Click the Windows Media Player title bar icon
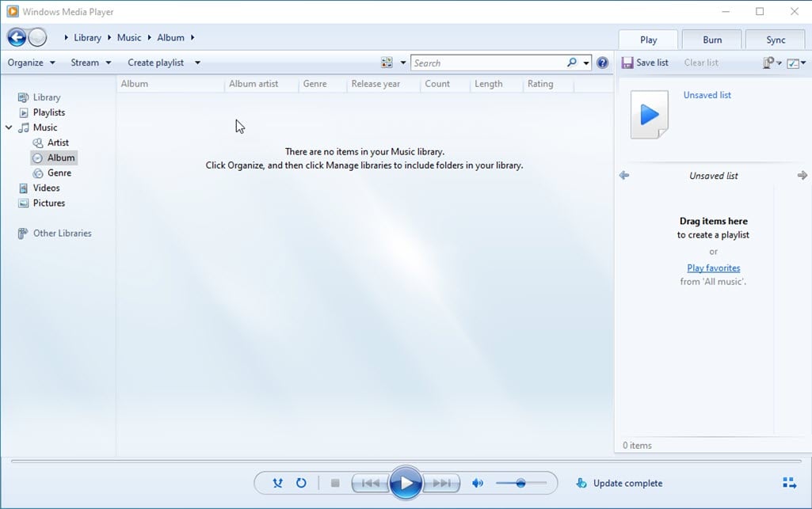 click(x=13, y=11)
